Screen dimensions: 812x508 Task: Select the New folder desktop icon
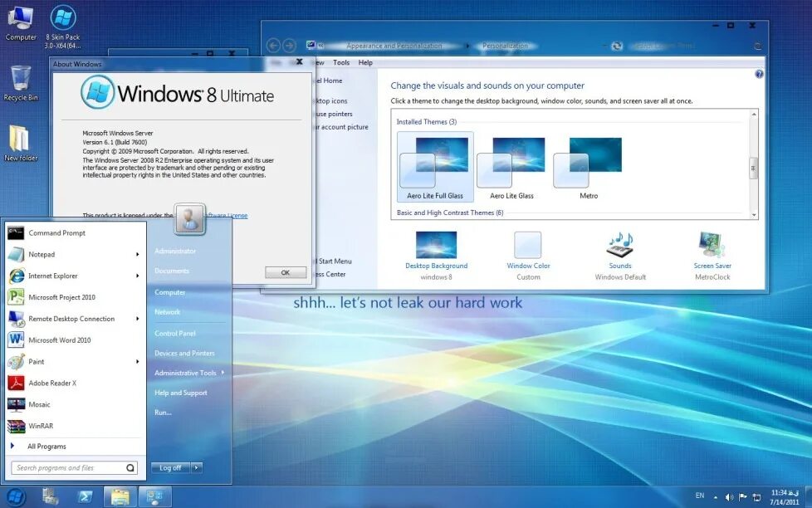coord(21,143)
